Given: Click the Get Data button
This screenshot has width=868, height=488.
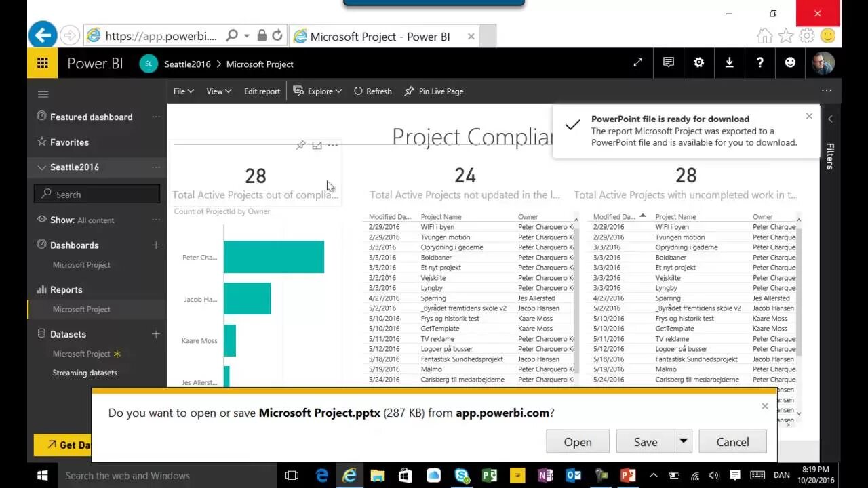Looking at the screenshot, I should (x=62, y=445).
